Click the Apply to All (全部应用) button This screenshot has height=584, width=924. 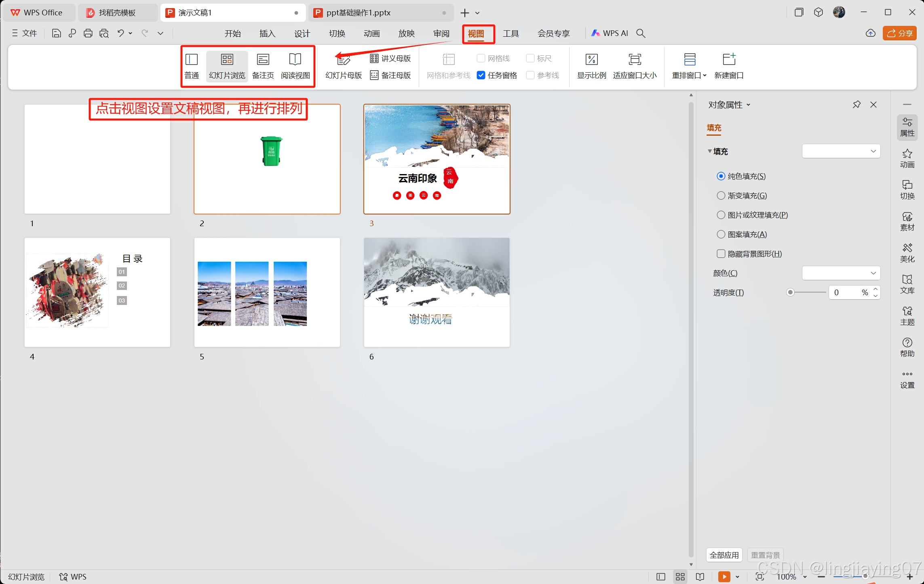[x=724, y=555]
